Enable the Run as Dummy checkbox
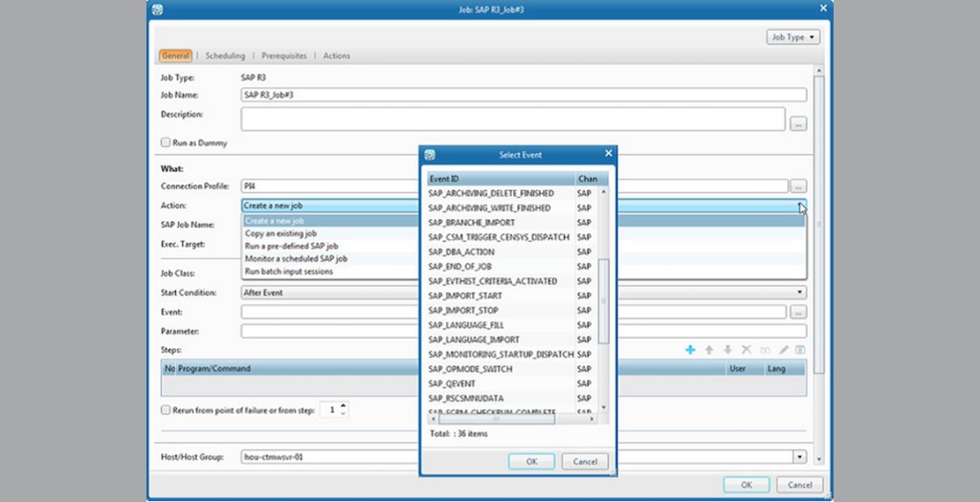 point(166,142)
